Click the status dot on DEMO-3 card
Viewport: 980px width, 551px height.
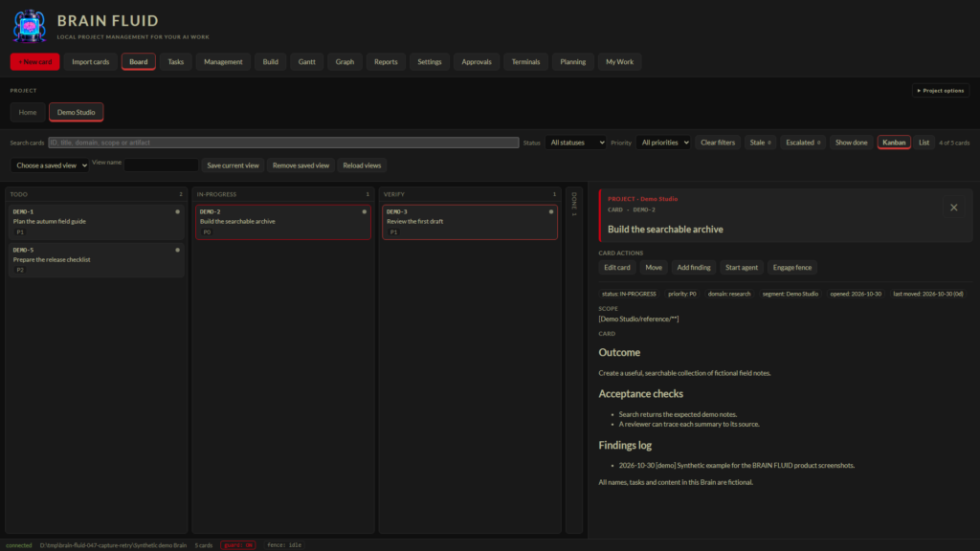tap(551, 211)
